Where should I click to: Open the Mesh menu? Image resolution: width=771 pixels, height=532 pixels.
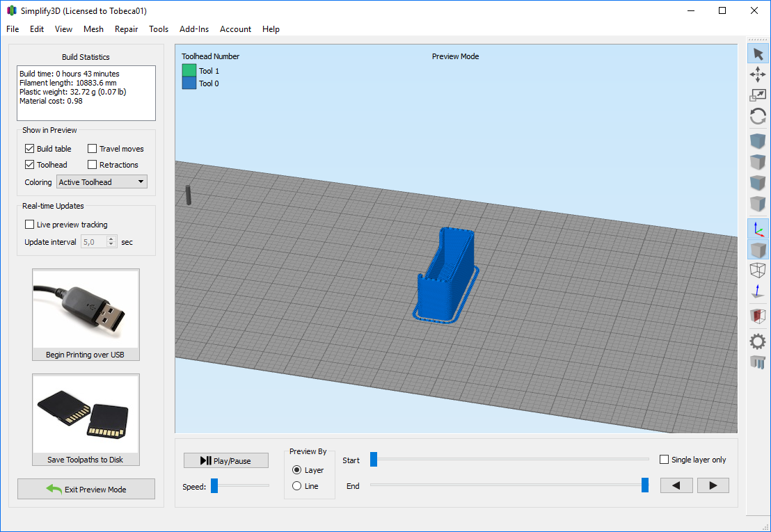pyautogui.click(x=93, y=29)
